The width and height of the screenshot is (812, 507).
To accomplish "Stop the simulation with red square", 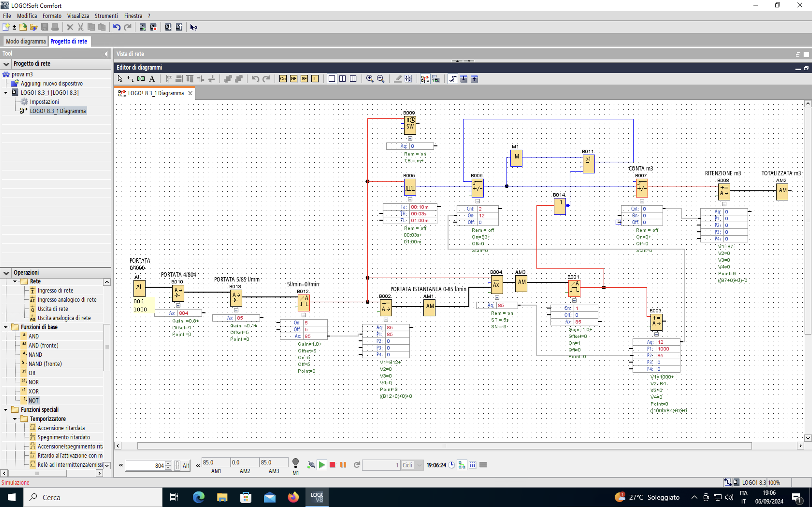I will click(332, 465).
